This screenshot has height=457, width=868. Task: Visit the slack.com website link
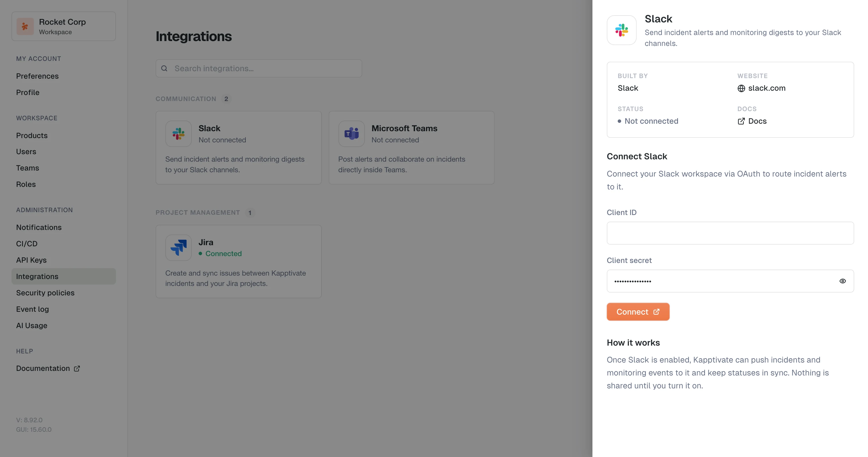click(761, 88)
